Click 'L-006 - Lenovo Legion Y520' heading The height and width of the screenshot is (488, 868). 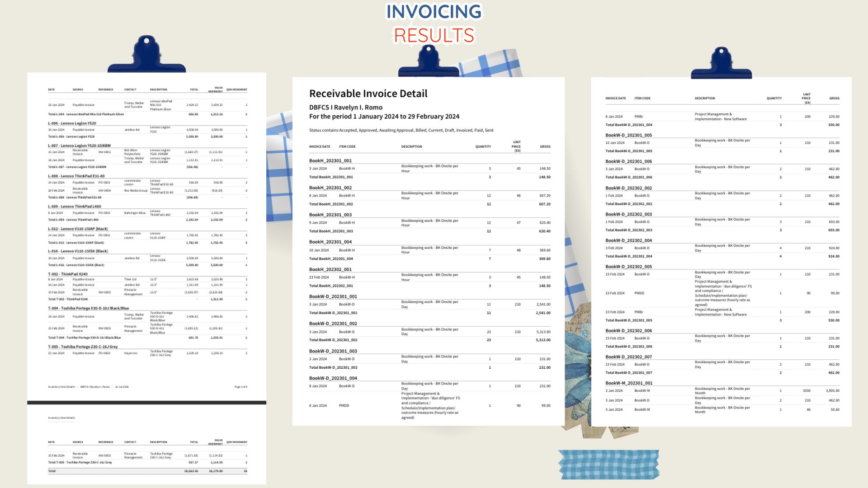tap(72, 123)
